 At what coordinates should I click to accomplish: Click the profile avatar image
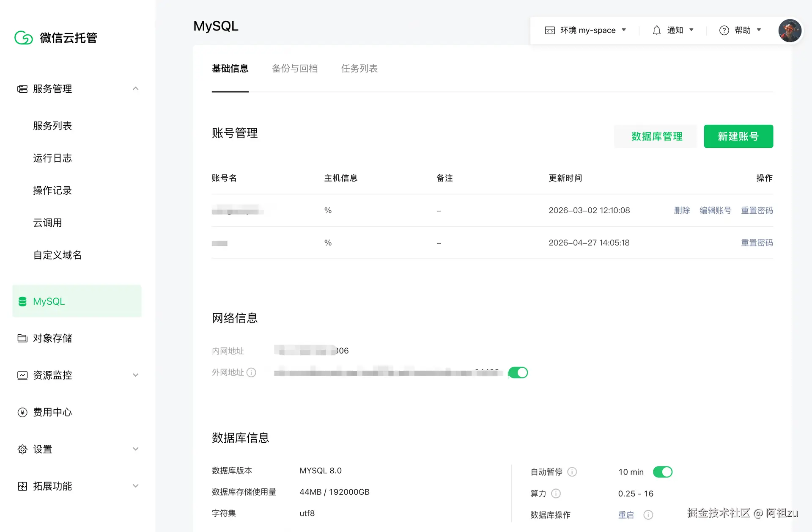pos(790,30)
